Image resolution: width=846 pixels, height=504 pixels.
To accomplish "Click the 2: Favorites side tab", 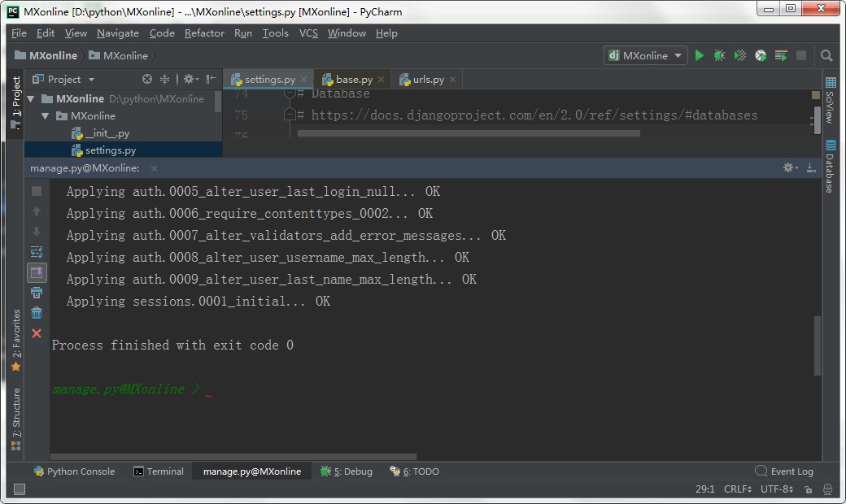I will click(16, 340).
